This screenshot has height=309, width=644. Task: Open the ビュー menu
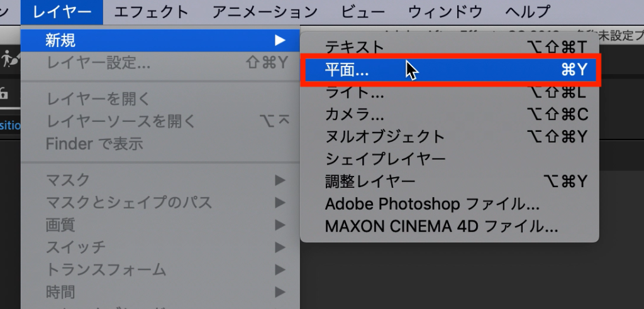point(363,12)
